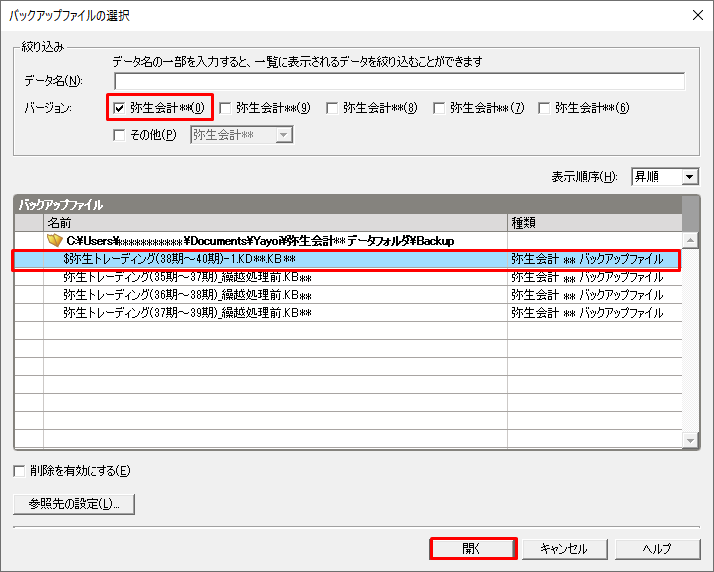Open 参照先の設定(L)... settings
Viewport: 714px width, 572px height.
74,504
